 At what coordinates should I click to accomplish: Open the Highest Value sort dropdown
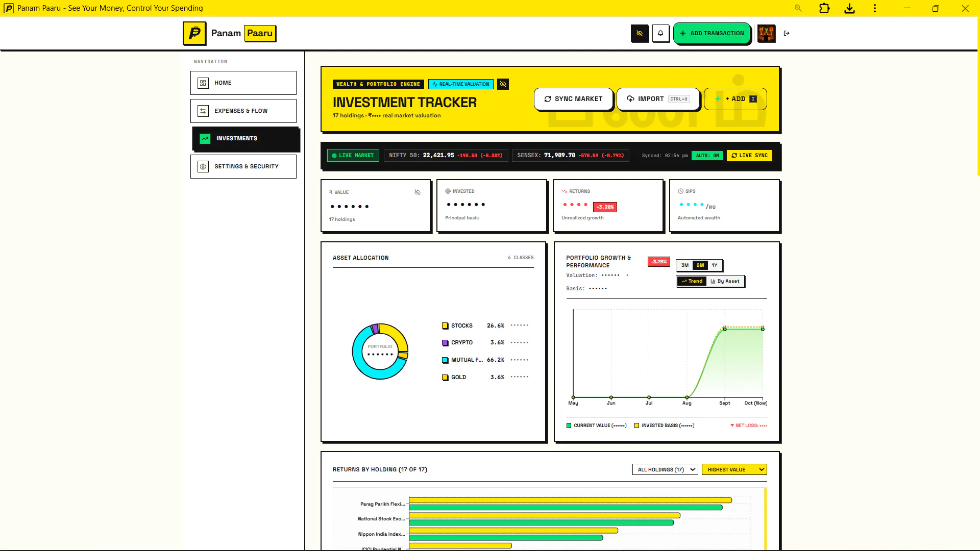pos(734,469)
